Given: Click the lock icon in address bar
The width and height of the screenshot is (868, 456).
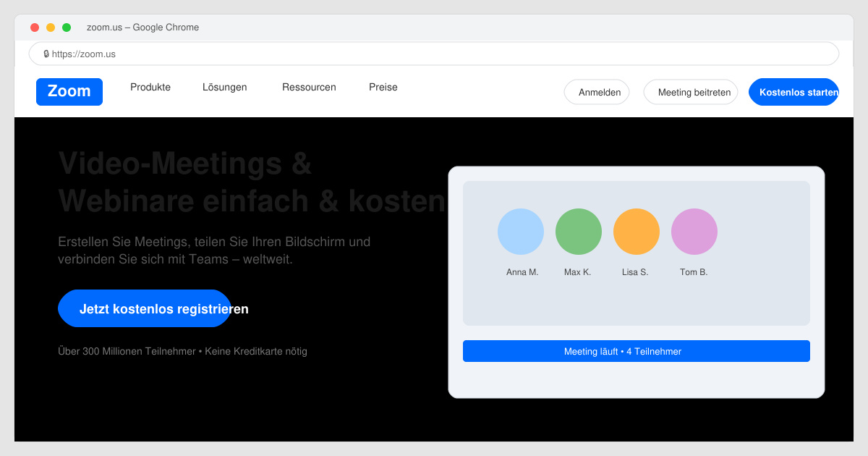Looking at the screenshot, I should click(46, 54).
